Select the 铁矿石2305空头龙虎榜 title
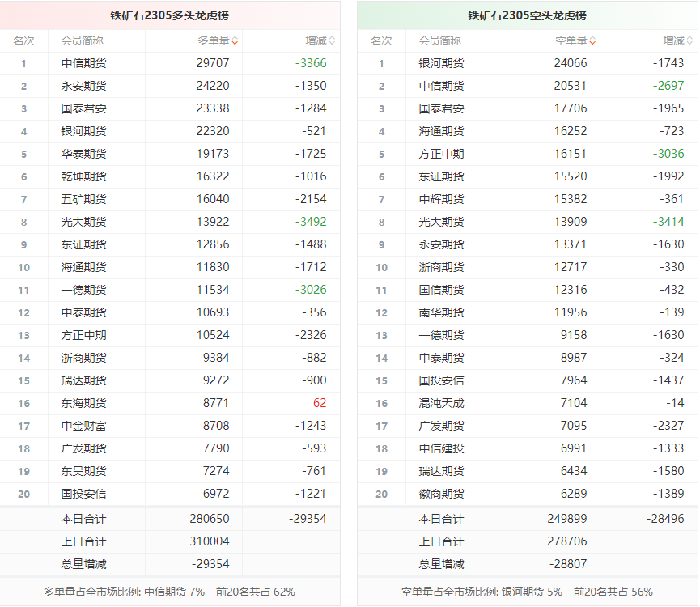The image size is (700, 607). [528, 15]
